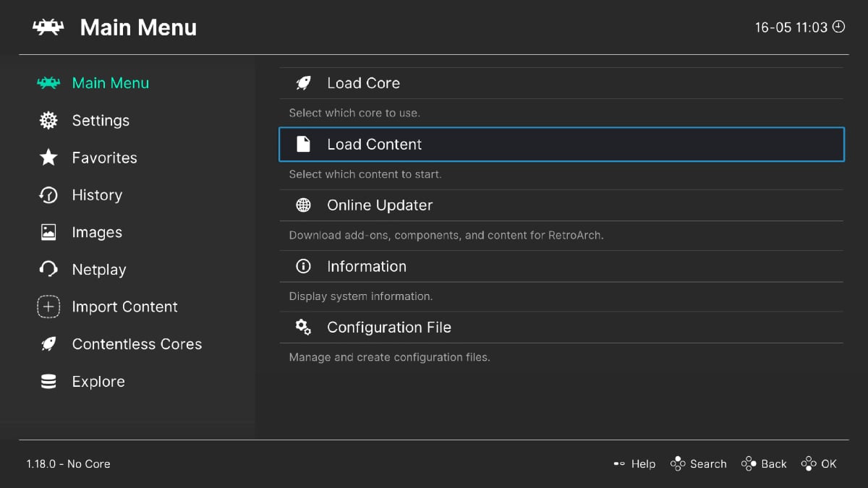Select the Favorites star icon
The width and height of the screenshot is (868, 488).
[x=48, y=158]
